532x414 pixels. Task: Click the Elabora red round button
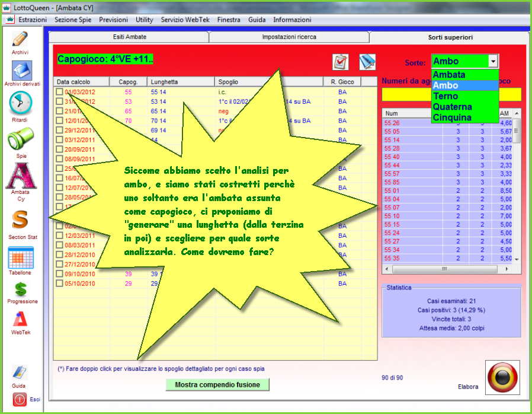coord(502,377)
